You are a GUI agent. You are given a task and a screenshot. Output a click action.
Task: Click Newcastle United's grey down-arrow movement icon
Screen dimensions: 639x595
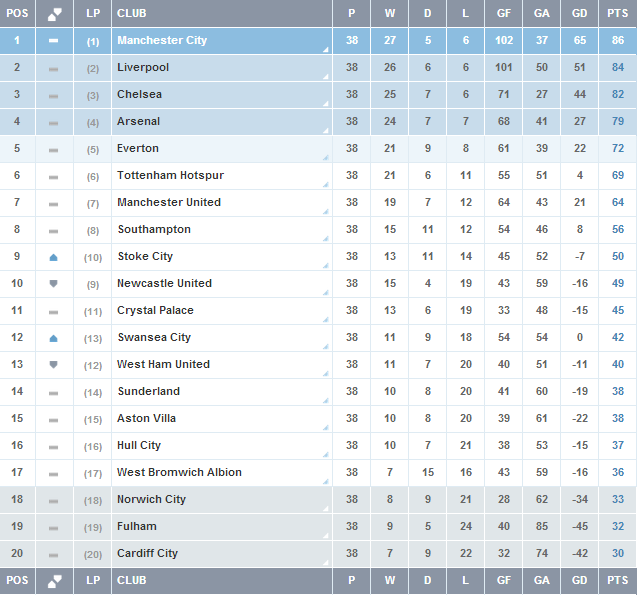coord(53,284)
